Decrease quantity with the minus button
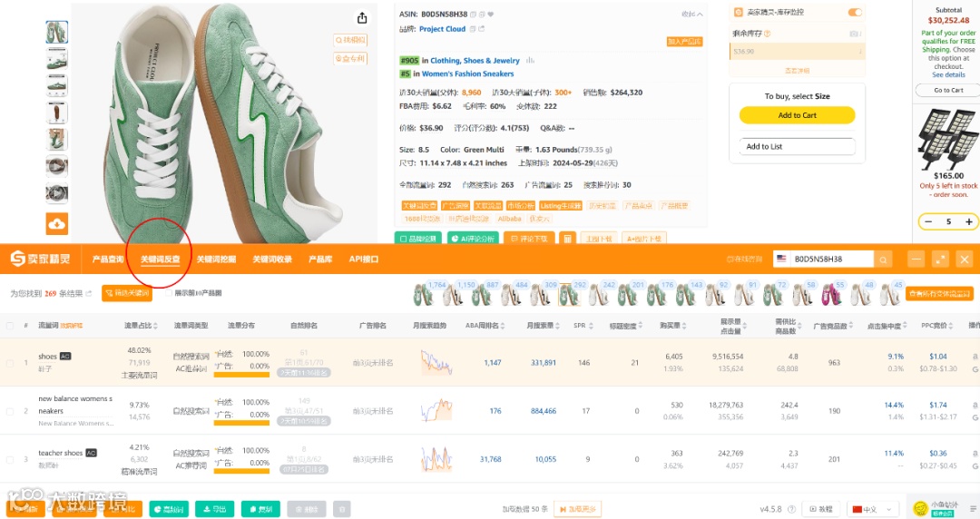 [x=929, y=221]
